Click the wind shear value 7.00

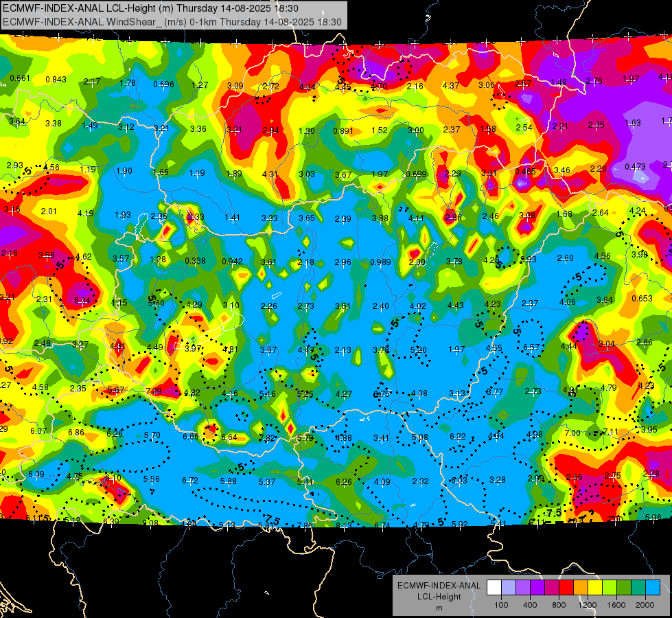(572, 433)
